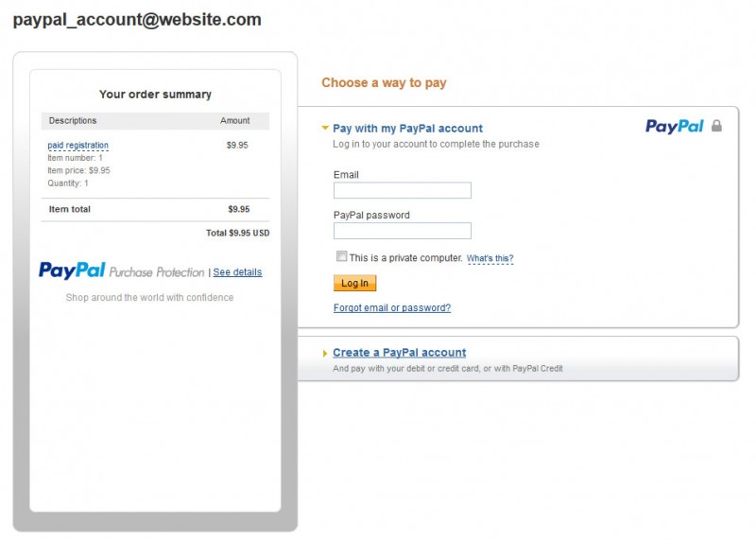Click the 'Amount' column header
The image size is (756, 540).
[x=234, y=121]
